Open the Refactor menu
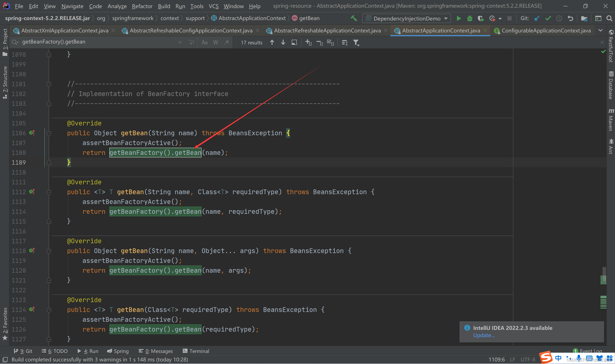This screenshot has width=615, height=364. (x=142, y=6)
